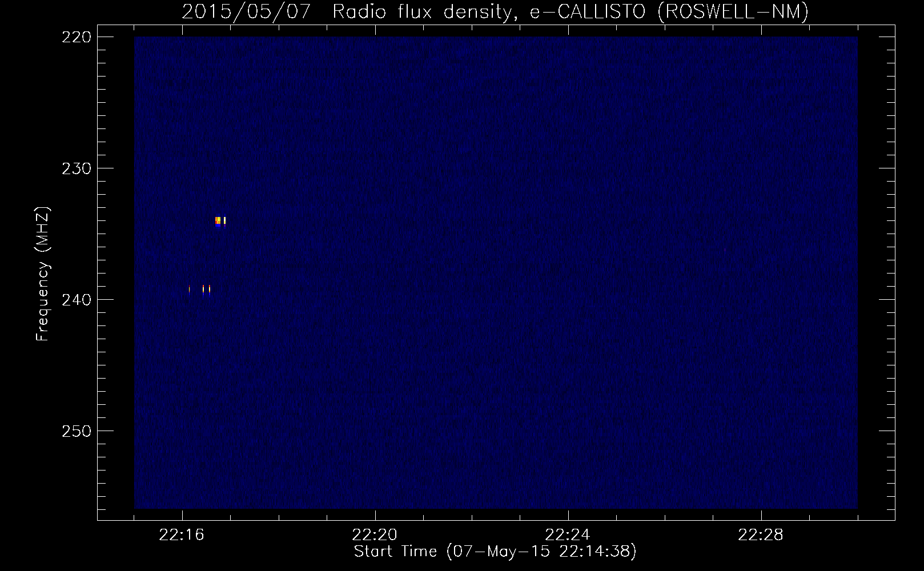Click the 'Start Time (07-May-15 22:14:38)' label

tap(495, 552)
